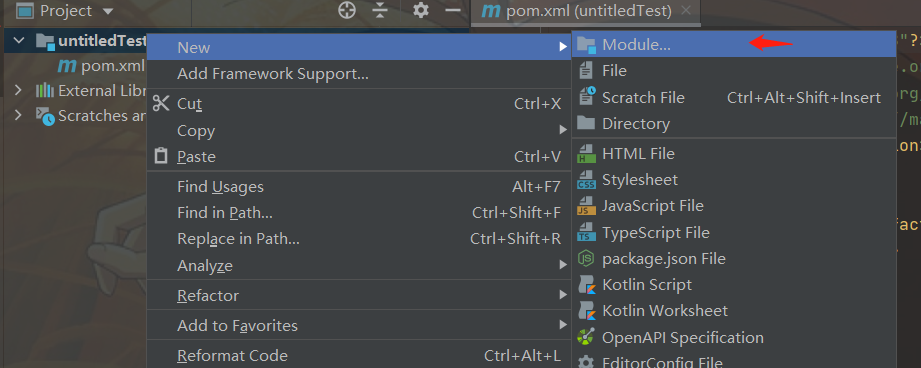This screenshot has height=368, width=921.
Task: Create a new Module...
Action: coord(734,44)
